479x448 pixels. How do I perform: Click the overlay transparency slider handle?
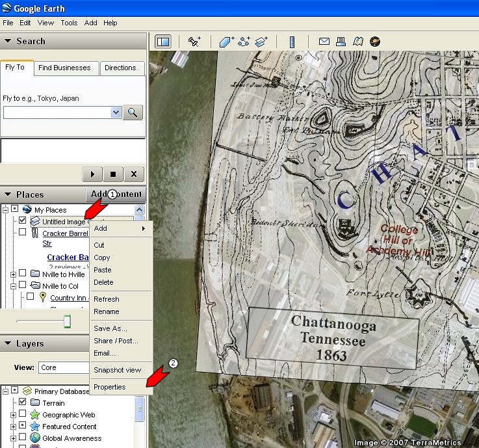(66, 322)
